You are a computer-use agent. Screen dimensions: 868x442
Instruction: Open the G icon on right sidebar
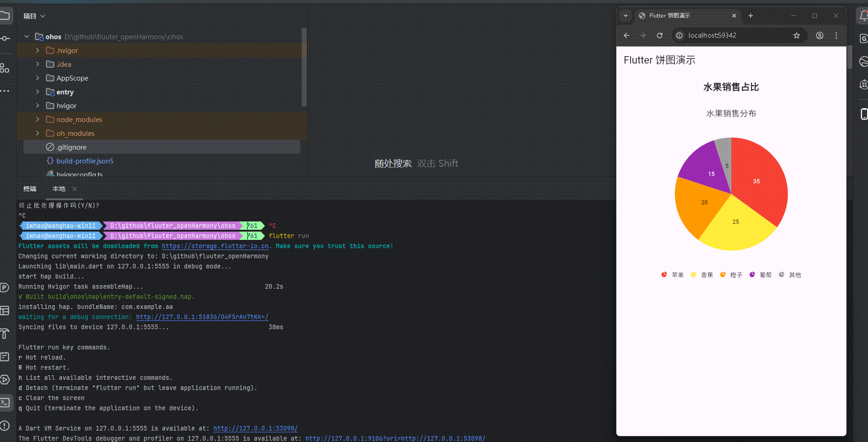(x=864, y=39)
